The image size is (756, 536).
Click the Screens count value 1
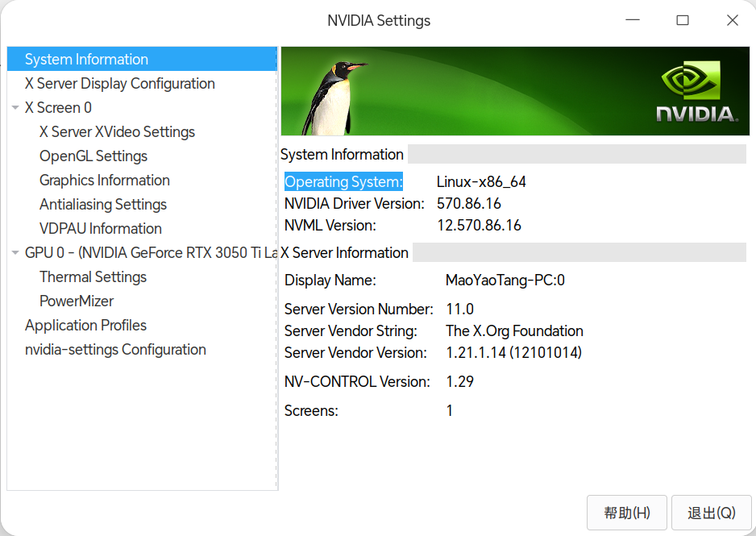pos(450,410)
